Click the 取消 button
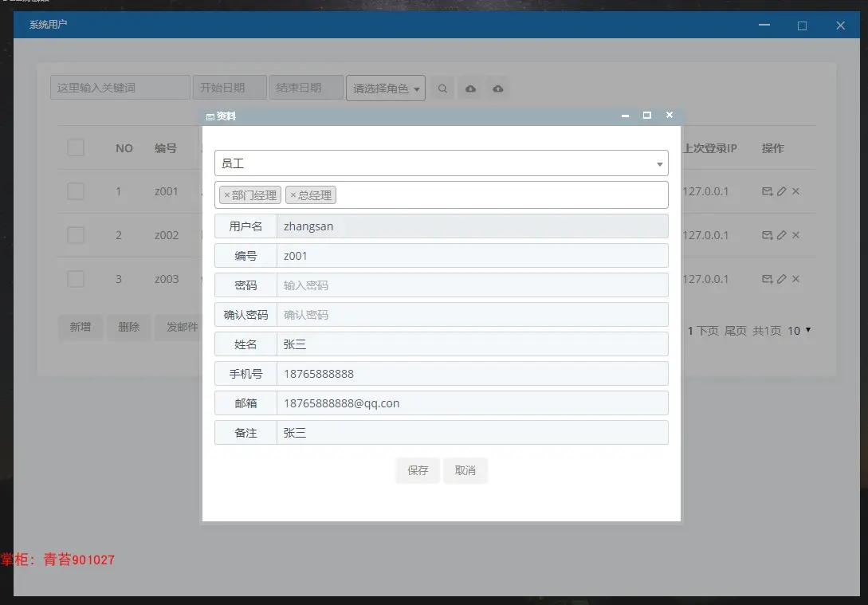This screenshot has width=868, height=605. point(465,470)
